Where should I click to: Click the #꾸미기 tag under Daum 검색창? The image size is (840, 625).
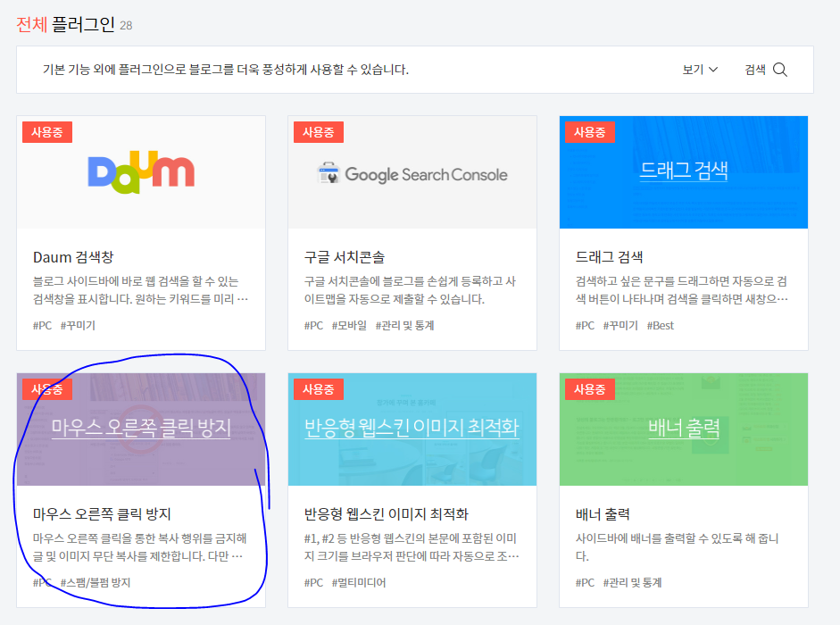pyautogui.click(x=78, y=325)
